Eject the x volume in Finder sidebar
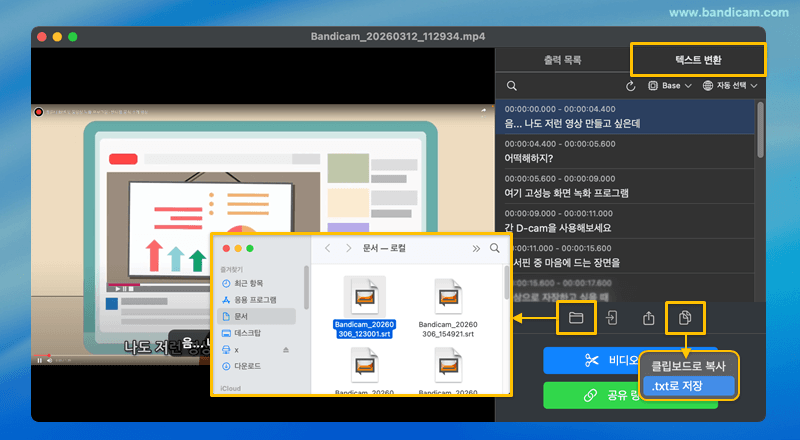The width and height of the screenshot is (800, 440). tap(286, 350)
